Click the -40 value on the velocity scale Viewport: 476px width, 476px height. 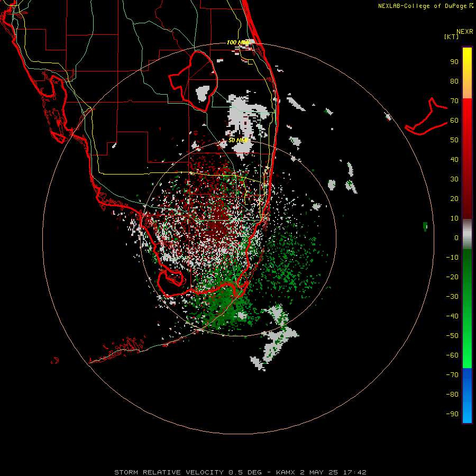point(452,316)
